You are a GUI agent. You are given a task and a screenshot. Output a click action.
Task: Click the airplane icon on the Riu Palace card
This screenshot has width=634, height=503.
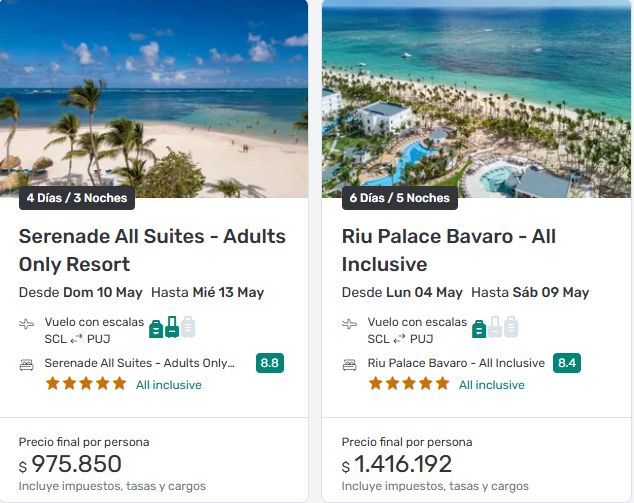tap(350, 325)
